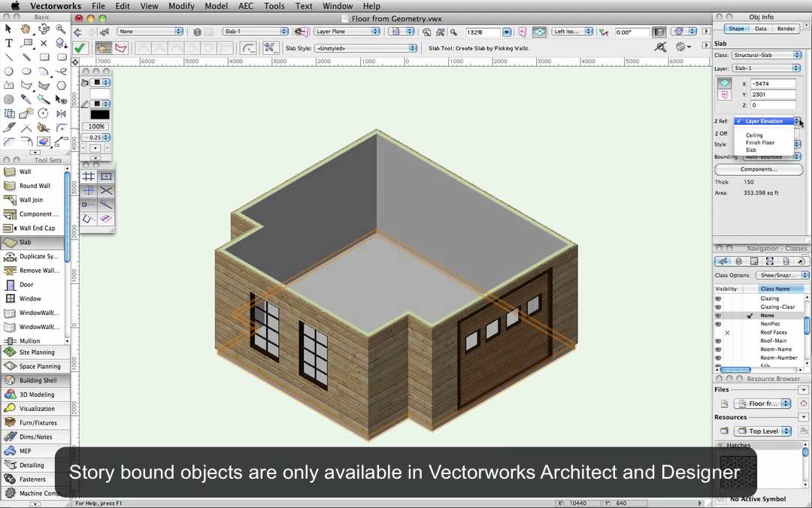Select the Text tool
Screen dimensions: 812x508
coord(8,43)
